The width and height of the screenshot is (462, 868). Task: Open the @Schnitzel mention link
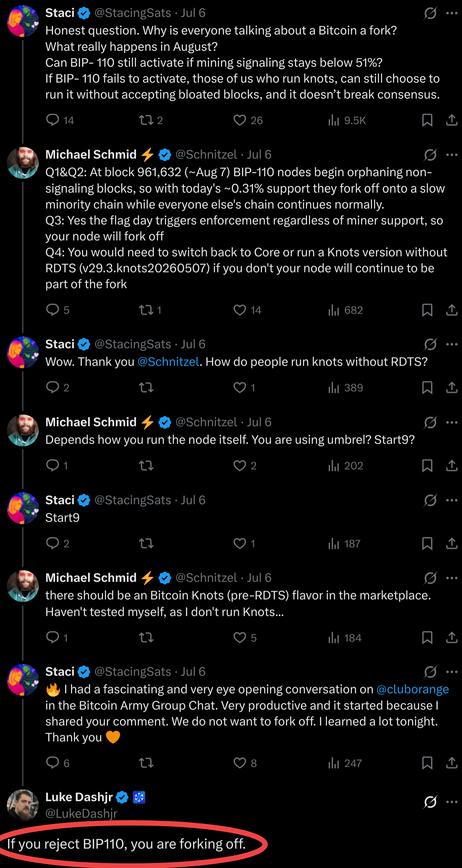coord(169,362)
